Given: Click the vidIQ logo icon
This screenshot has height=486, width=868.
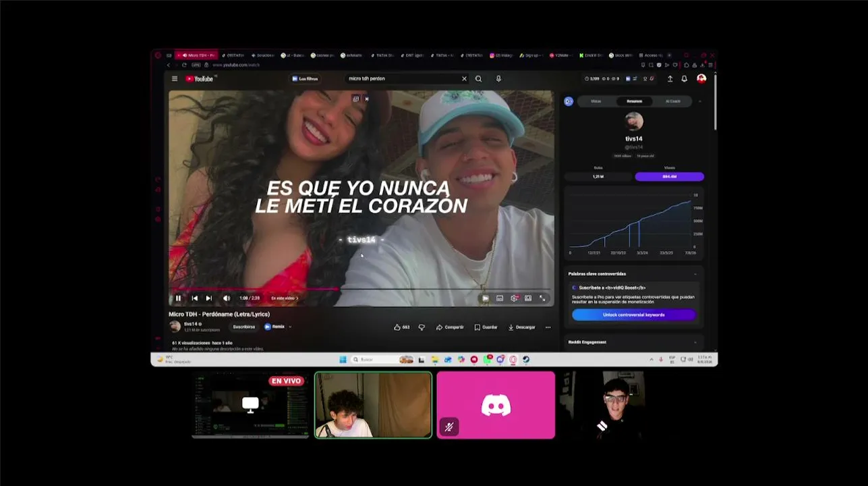Looking at the screenshot, I should (569, 101).
